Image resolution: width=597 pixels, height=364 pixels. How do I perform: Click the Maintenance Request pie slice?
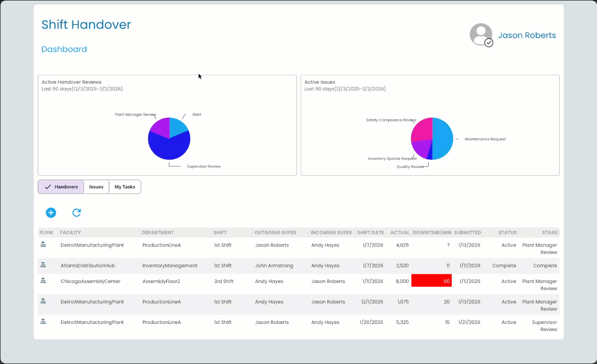443,139
